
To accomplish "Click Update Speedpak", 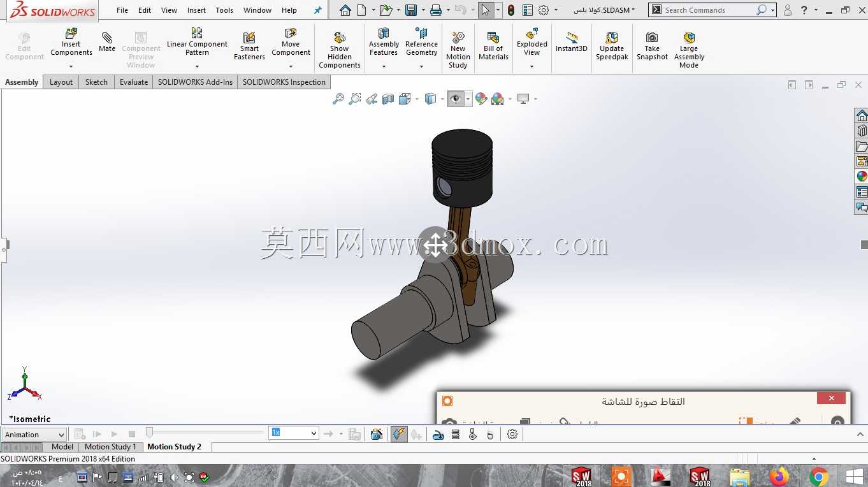I will coord(612,46).
